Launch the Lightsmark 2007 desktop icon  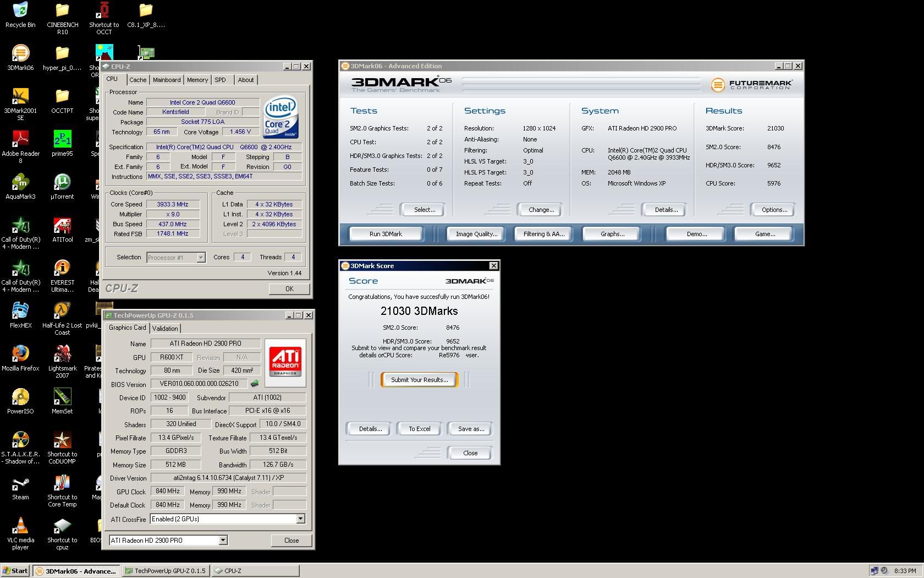(x=62, y=362)
